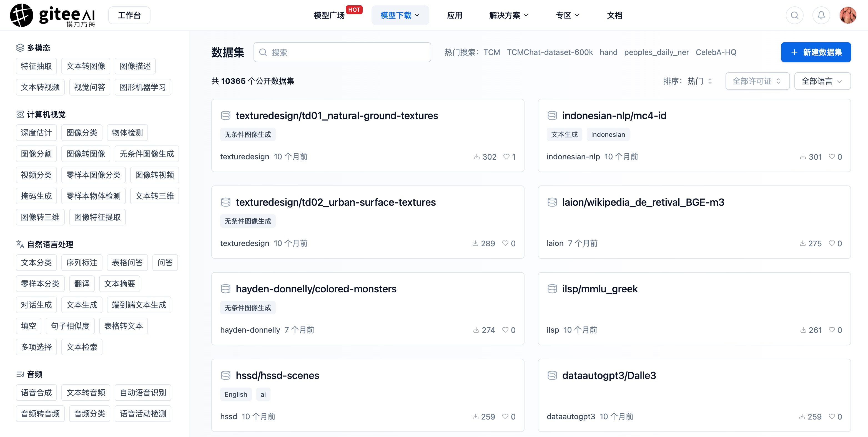The width and height of the screenshot is (868, 437).
Task: Click author name laion on wikipedia card
Action: (555, 243)
